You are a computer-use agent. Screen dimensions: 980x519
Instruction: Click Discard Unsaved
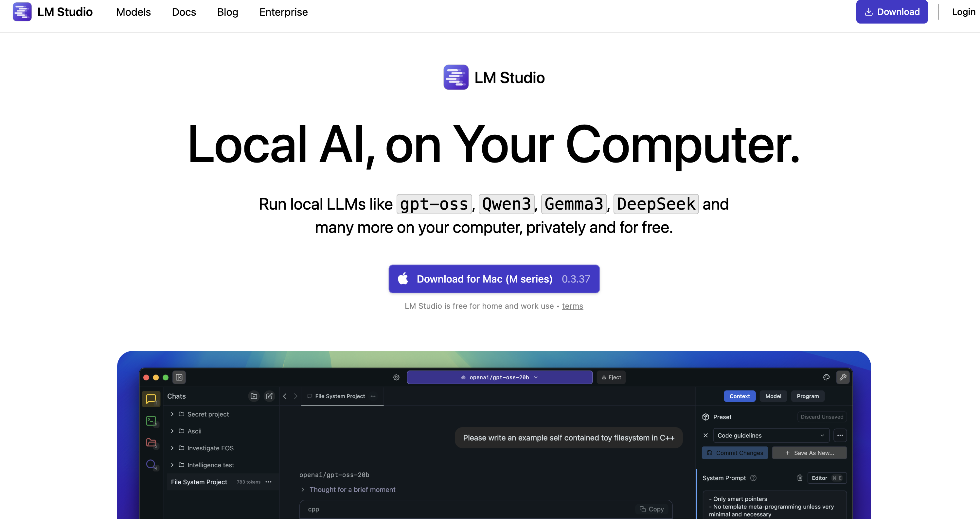822,417
